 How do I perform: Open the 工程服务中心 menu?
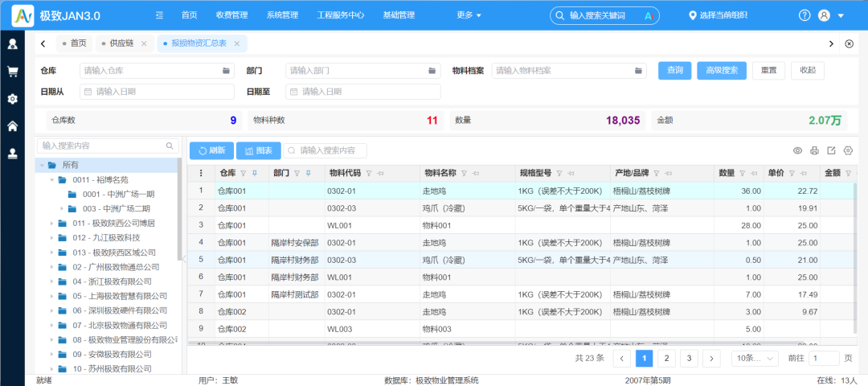[341, 15]
